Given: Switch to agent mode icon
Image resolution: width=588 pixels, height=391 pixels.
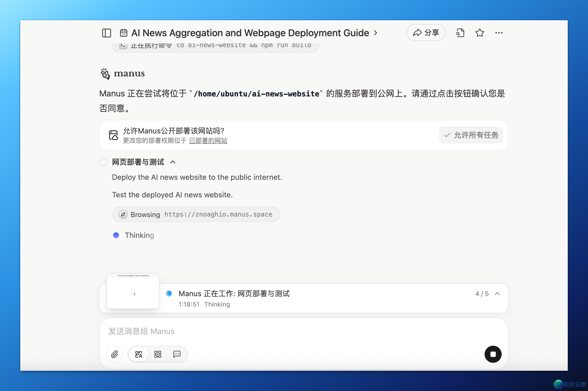Looking at the screenshot, I should 158,354.
